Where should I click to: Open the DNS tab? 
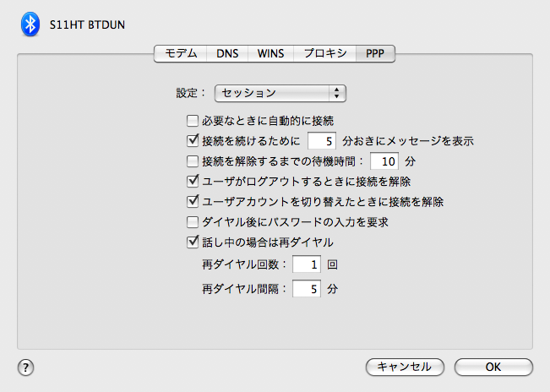[x=226, y=53]
